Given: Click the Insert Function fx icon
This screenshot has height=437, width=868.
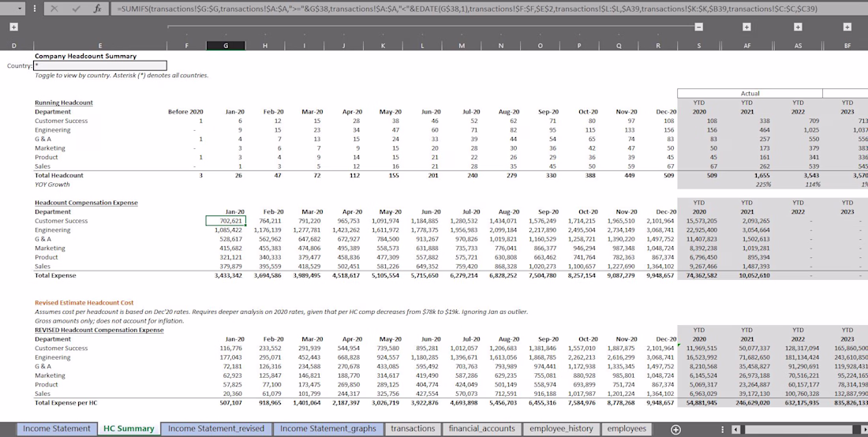Looking at the screenshot, I should [96, 9].
